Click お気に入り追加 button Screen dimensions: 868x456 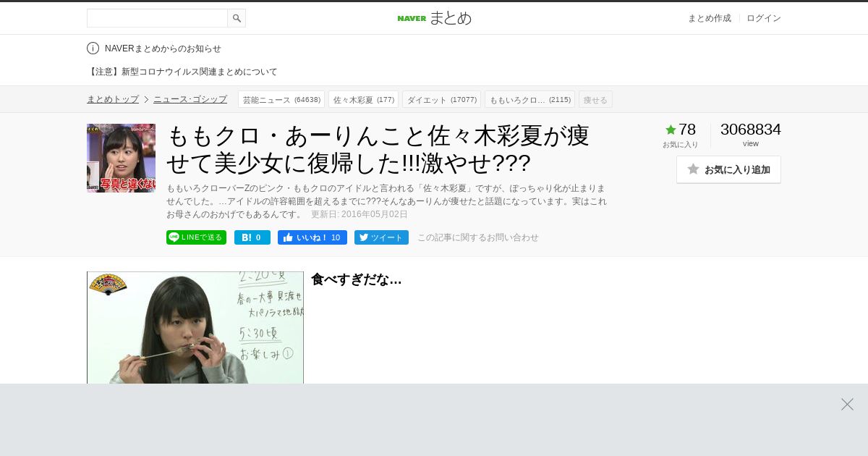728,169
